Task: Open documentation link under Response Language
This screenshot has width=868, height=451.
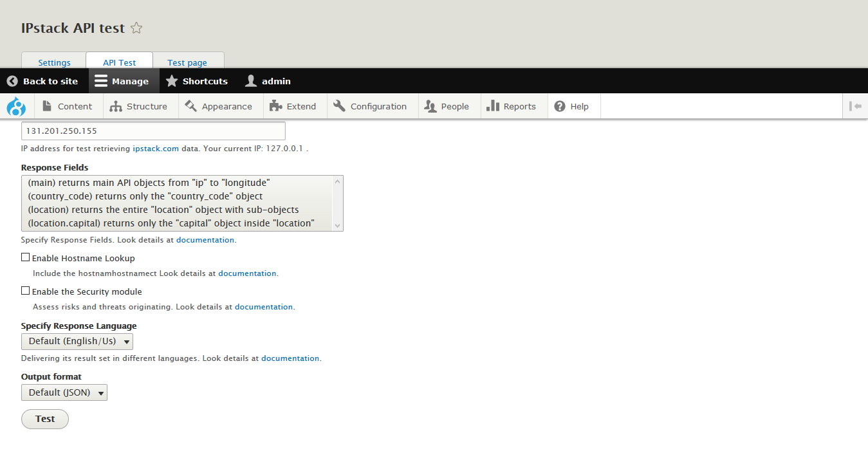Action: 290,358
